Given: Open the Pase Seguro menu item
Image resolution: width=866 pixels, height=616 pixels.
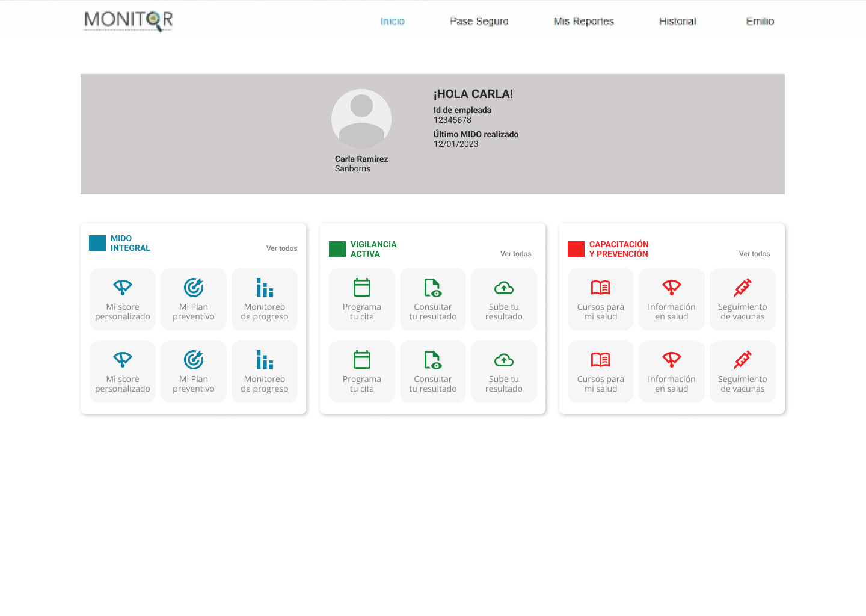Looking at the screenshot, I should [479, 22].
